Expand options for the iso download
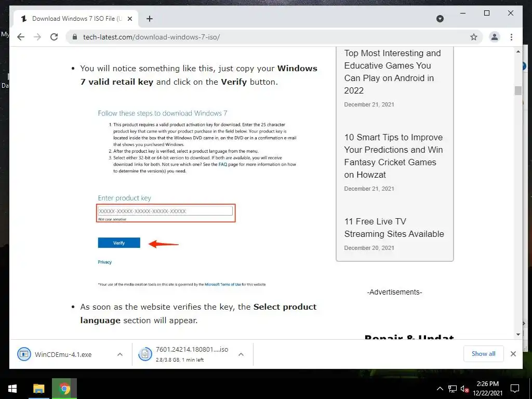The image size is (532, 399). [241, 354]
